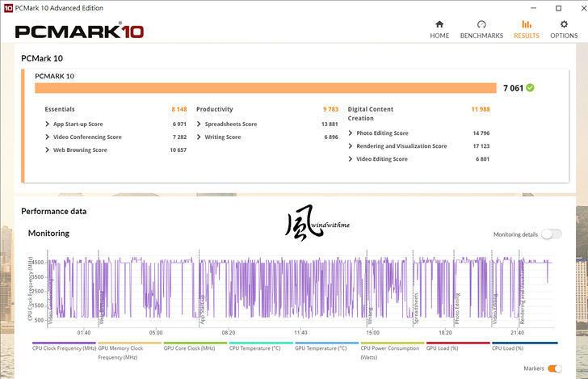Enable the Monitoring details toggle
This screenshot has width=588, height=379.
tap(552, 234)
